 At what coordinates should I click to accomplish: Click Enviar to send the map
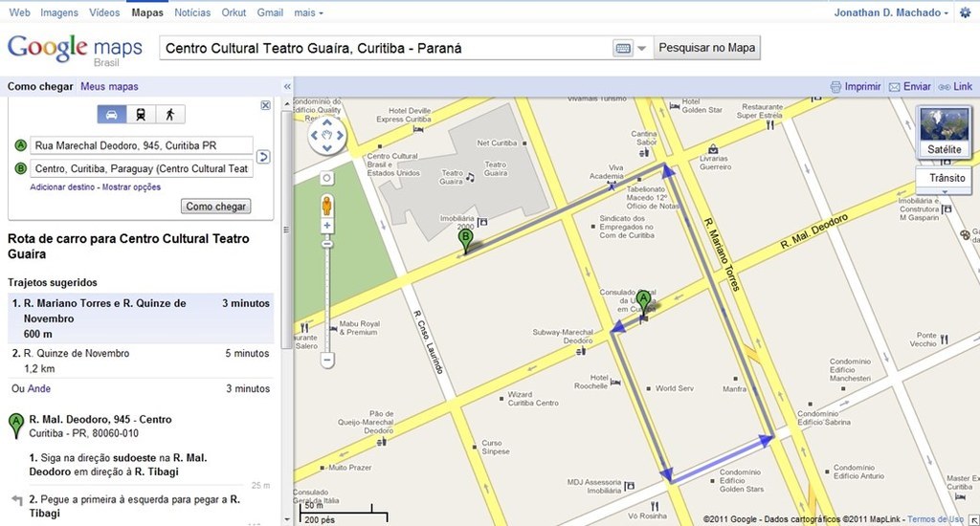click(x=910, y=87)
